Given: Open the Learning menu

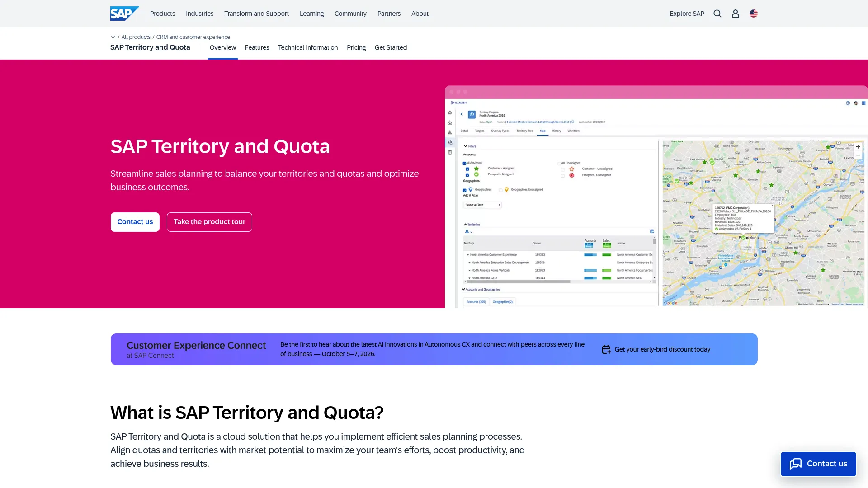Looking at the screenshot, I should pos(311,14).
